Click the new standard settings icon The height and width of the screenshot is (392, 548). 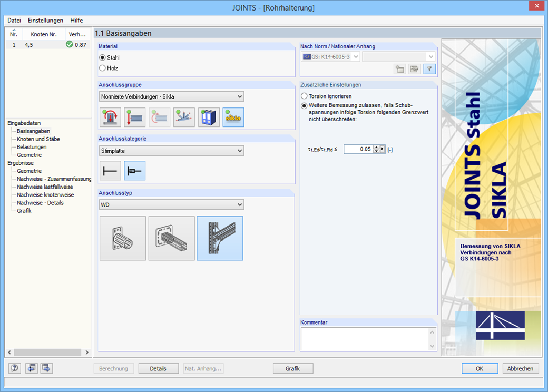399,69
